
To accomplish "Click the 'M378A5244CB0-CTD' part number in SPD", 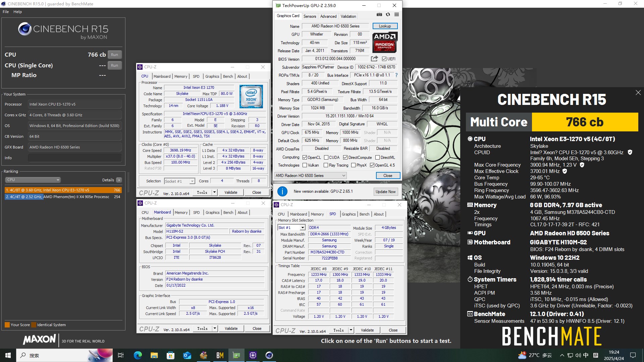I will pyautogui.click(x=329, y=252).
